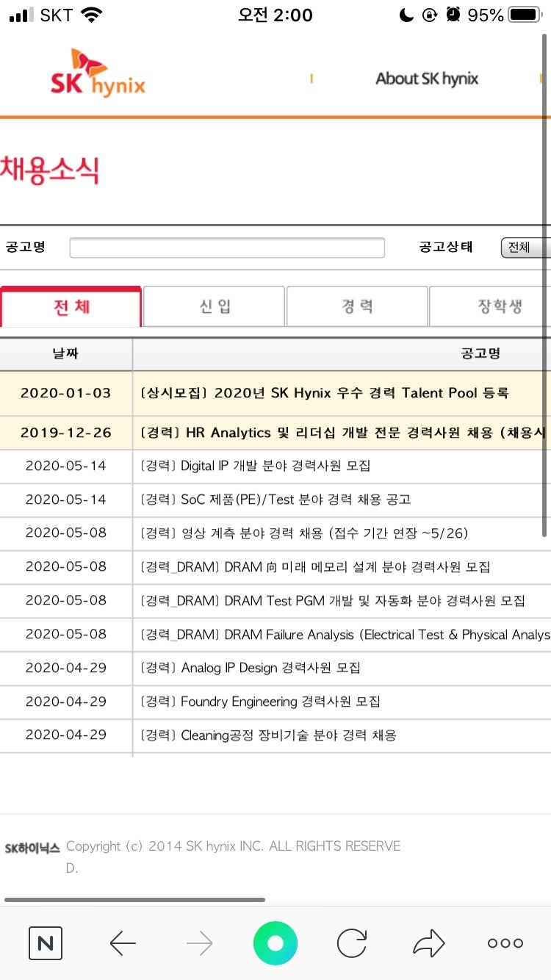Switch to the 신입 tab
The image size is (551, 980).
click(214, 306)
